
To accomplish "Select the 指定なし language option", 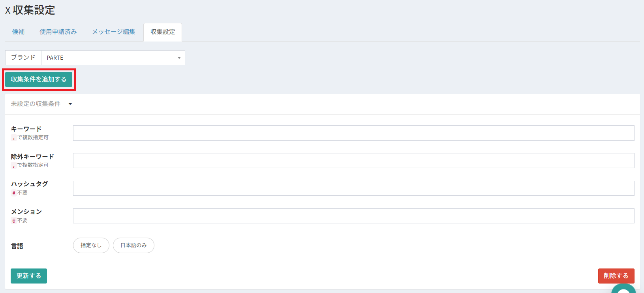I will (91, 245).
